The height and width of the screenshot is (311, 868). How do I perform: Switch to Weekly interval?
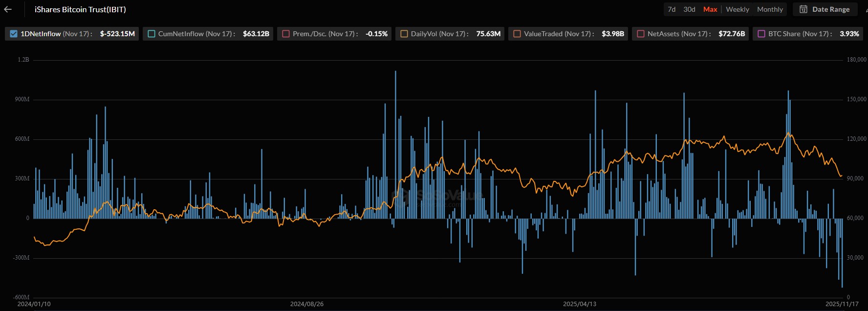coord(737,9)
